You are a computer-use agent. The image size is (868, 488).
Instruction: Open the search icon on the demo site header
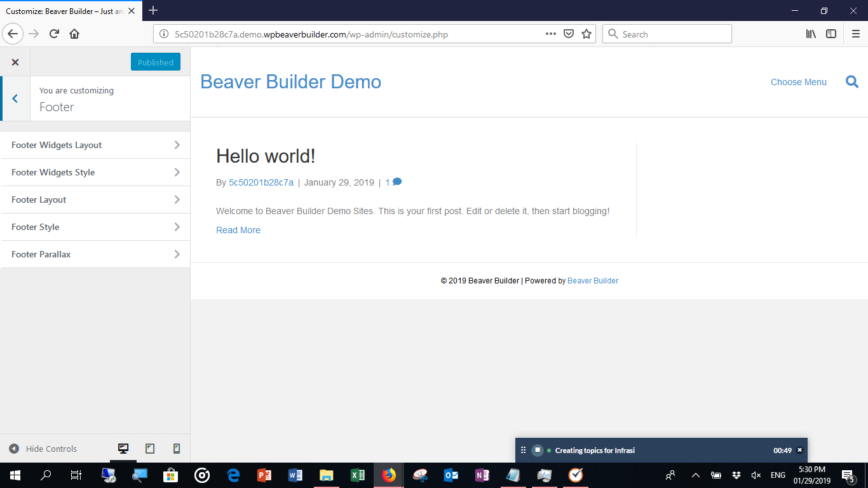tap(852, 81)
